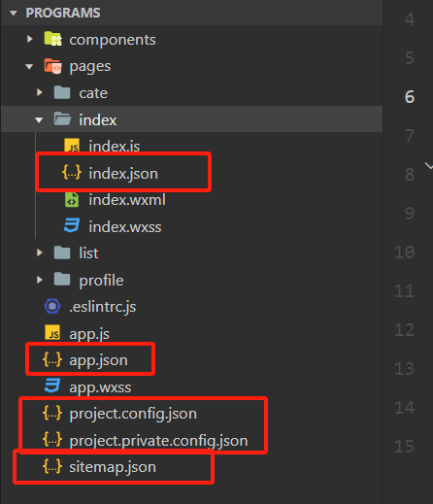Click the cate folder icon

62,92
